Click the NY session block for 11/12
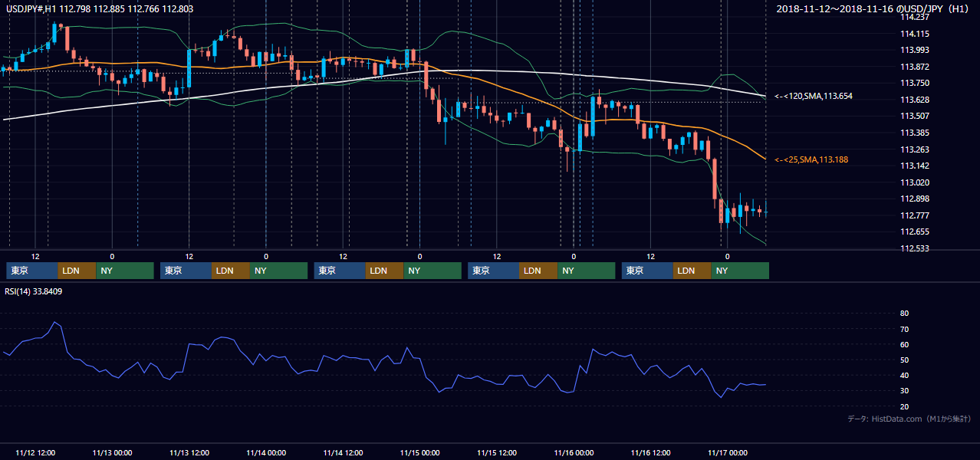The image size is (980, 460). [x=126, y=271]
